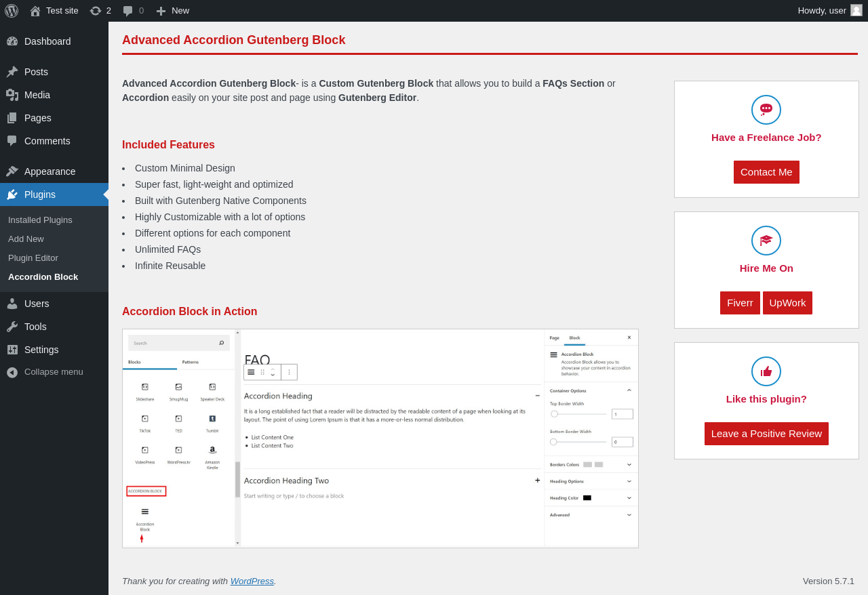Click the Users icon in sidebar

pyautogui.click(x=12, y=304)
